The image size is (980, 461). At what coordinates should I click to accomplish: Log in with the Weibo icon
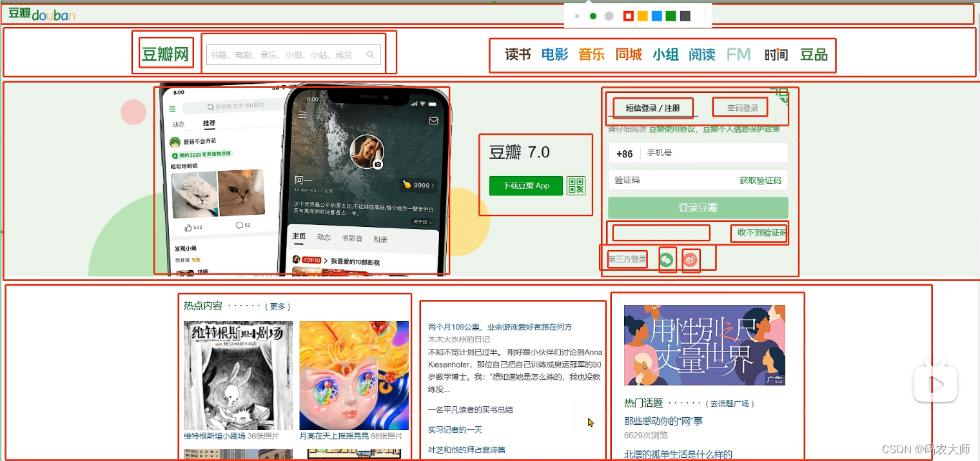point(691,260)
